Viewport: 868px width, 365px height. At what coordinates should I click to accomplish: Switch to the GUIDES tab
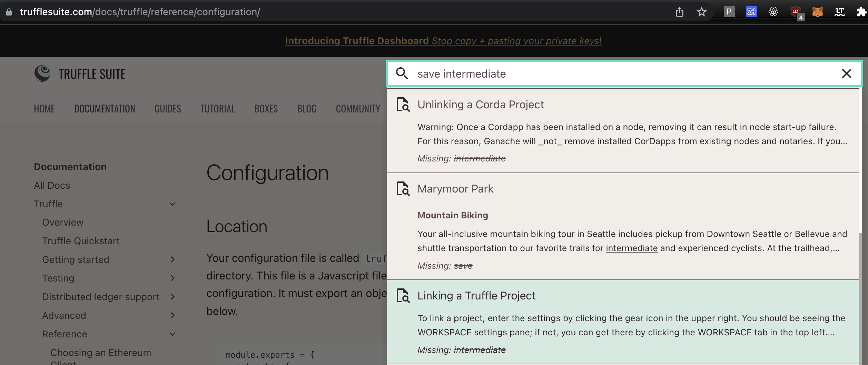(x=168, y=108)
